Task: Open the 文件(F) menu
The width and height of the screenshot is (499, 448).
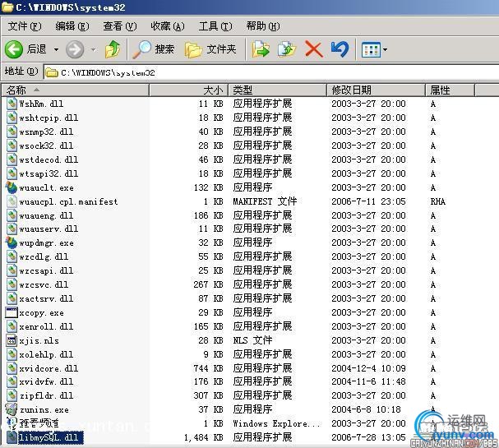Action: (x=25, y=26)
